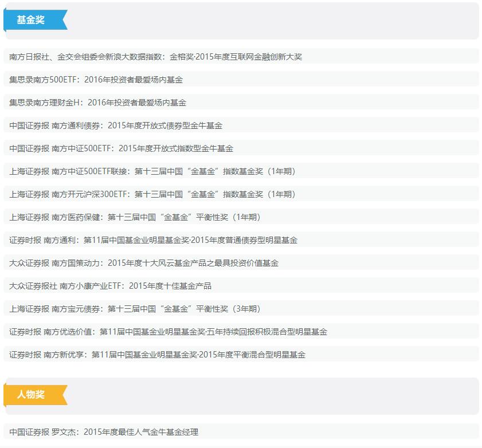
Task: Select 南方开元沪深300ETF 指数基金奖 row
Action: tap(152, 194)
